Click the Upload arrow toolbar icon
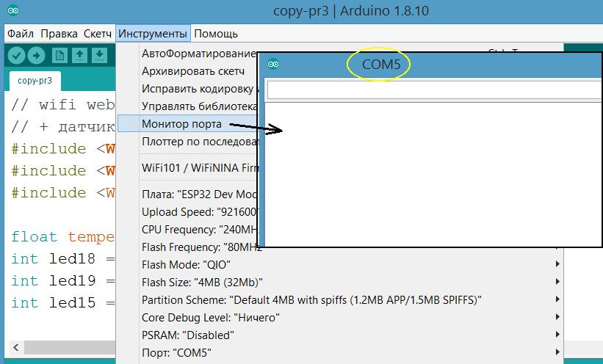 [36, 56]
